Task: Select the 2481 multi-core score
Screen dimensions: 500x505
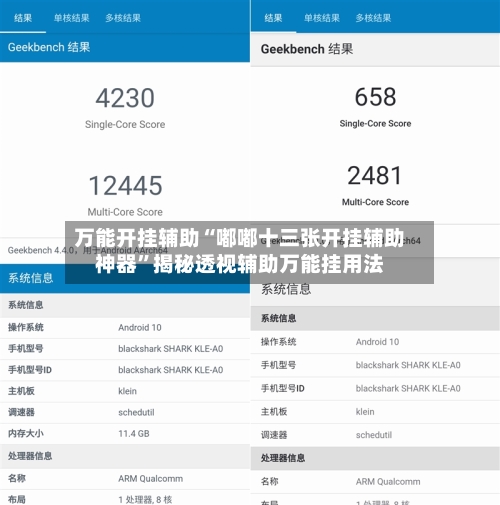Action: point(375,176)
